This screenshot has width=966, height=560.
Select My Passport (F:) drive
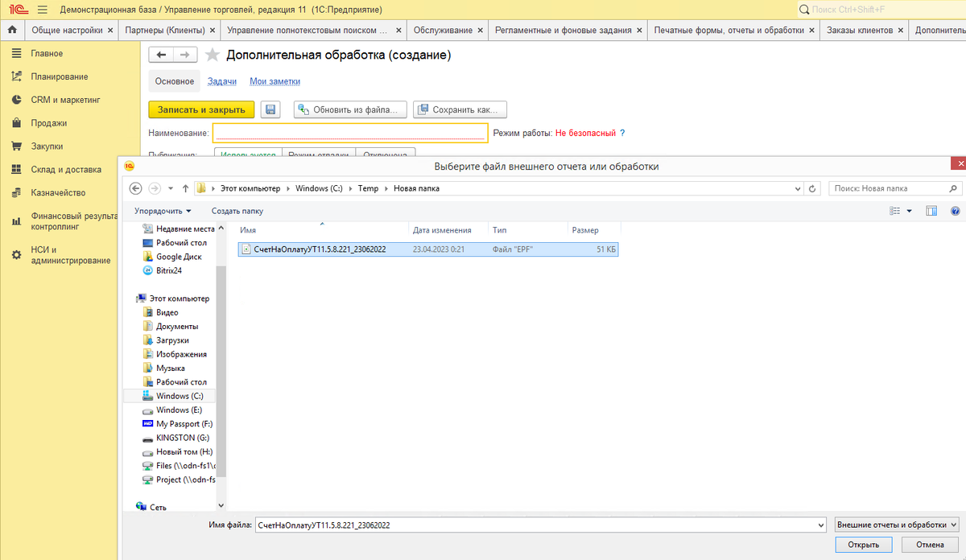(184, 423)
